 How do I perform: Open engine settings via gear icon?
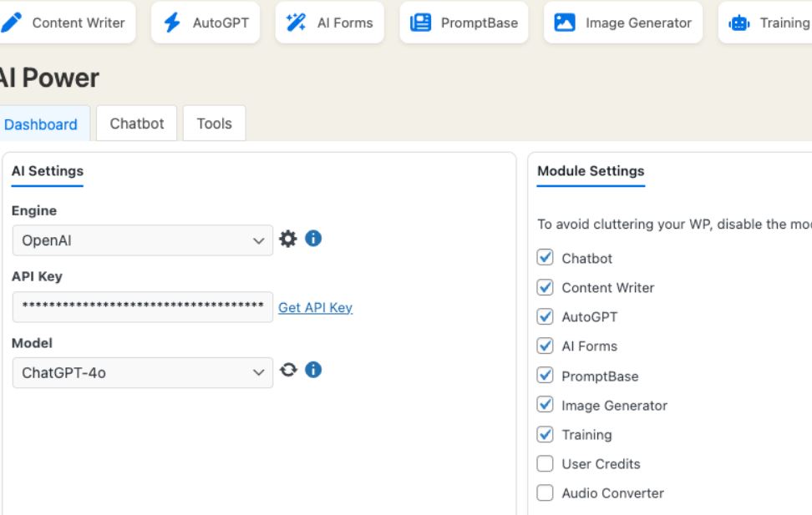(x=288, y=240)
